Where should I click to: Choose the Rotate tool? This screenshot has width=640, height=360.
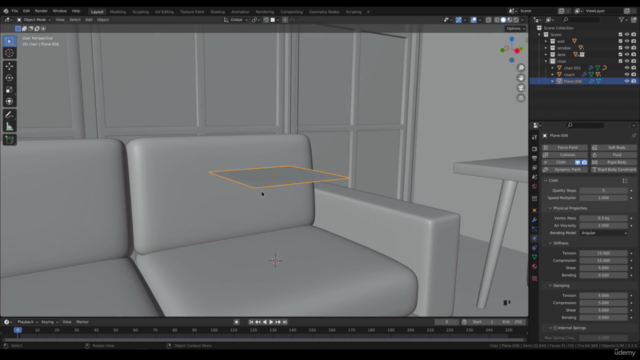click(9, 78)
